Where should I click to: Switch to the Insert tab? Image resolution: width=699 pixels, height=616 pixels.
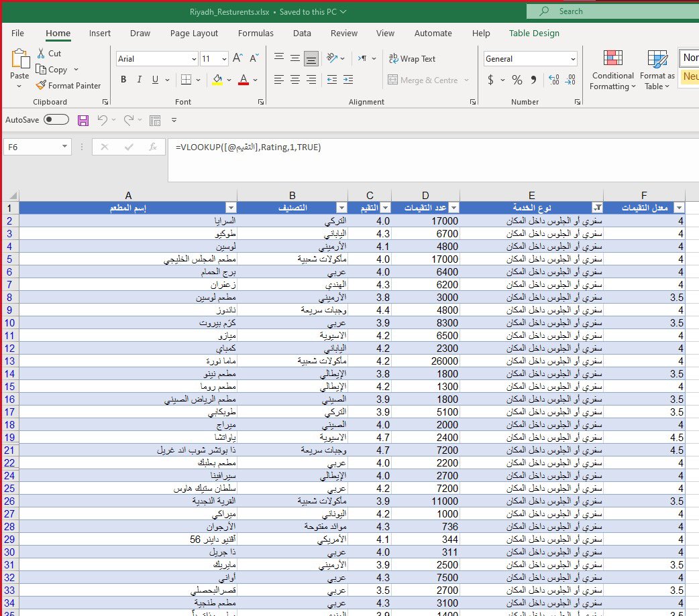tap(99, 33)
